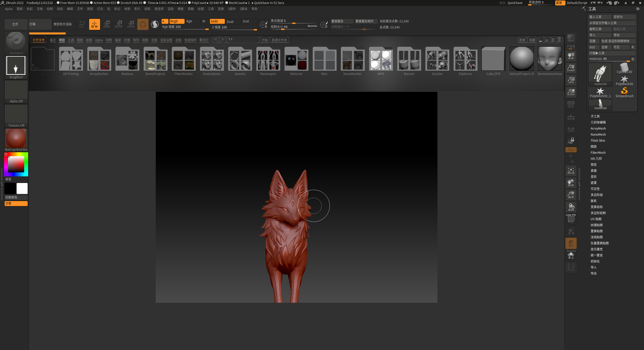This screenshot has width=644, height=350.
Task: Click the AC50% half-size zoom icon
Action: (x=571, y=92)
